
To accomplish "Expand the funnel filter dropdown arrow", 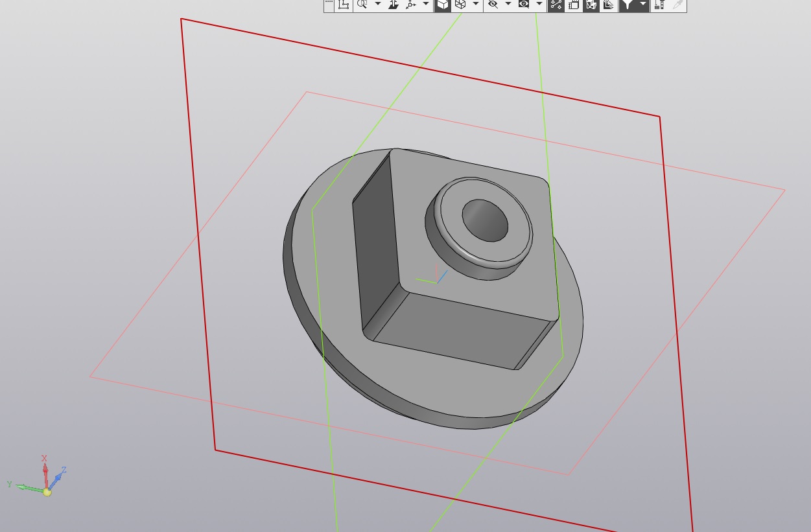I will point(642,5).
